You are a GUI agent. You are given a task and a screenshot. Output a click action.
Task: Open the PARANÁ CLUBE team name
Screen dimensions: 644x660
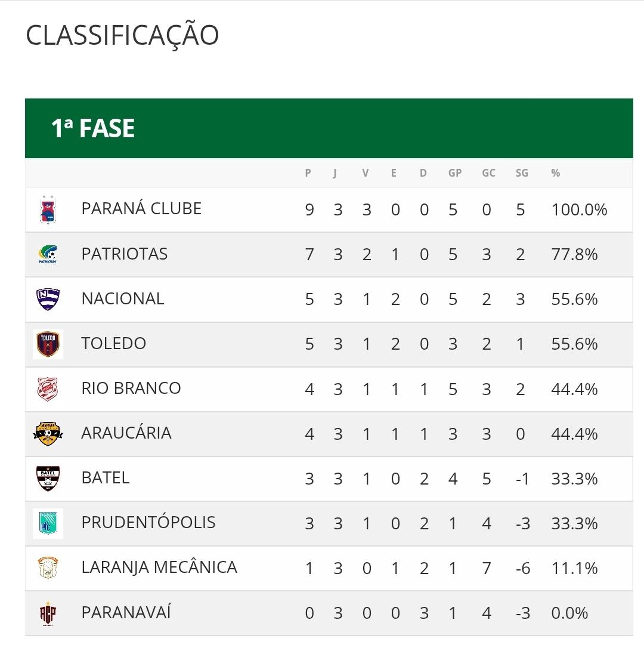141,209
